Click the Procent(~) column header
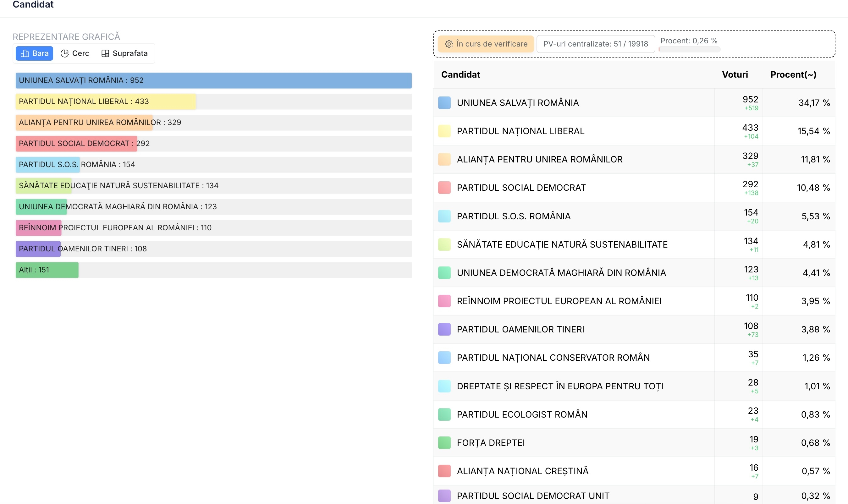The height and width of the screenshot is (504, 848). 793,75
